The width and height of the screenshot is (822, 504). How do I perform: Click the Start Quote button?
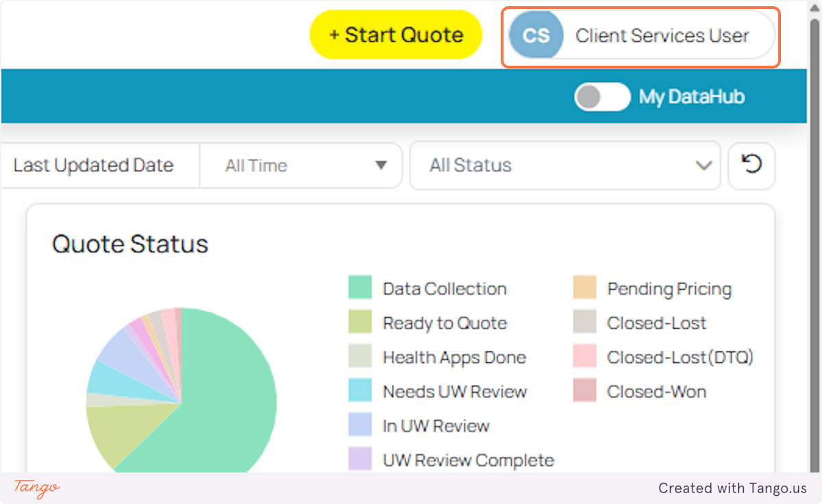(x=396, y=34)
